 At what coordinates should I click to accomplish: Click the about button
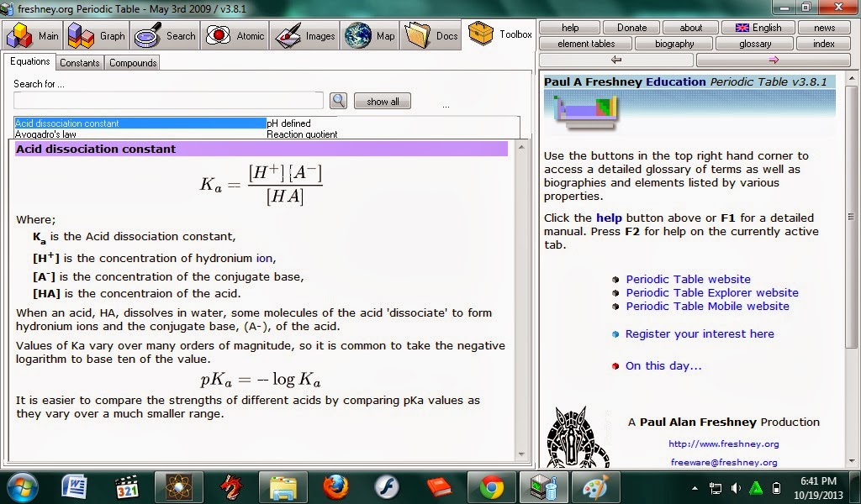tap(691, 28)
